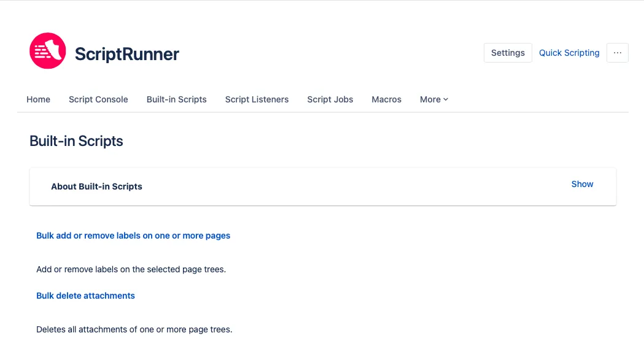Open the Bulk delete attachments script

[x=85, y=296]
